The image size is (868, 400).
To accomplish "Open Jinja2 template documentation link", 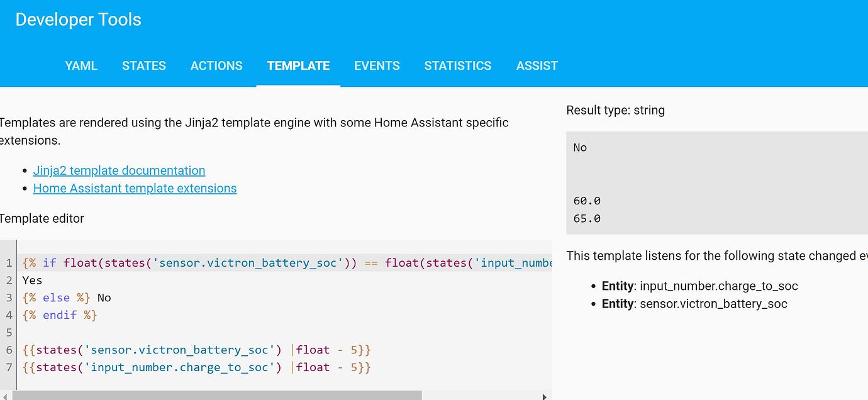I will pos(119,170).
